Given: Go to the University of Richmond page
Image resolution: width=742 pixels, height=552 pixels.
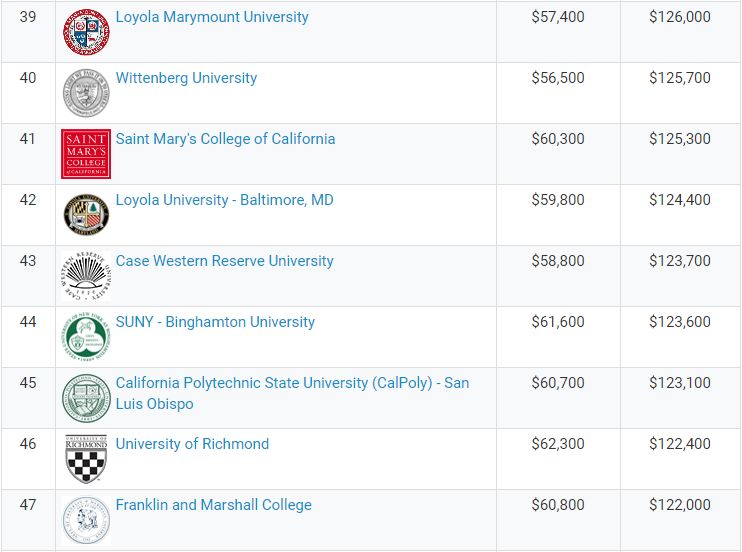Looking at the screenshot, I should 192,444.
